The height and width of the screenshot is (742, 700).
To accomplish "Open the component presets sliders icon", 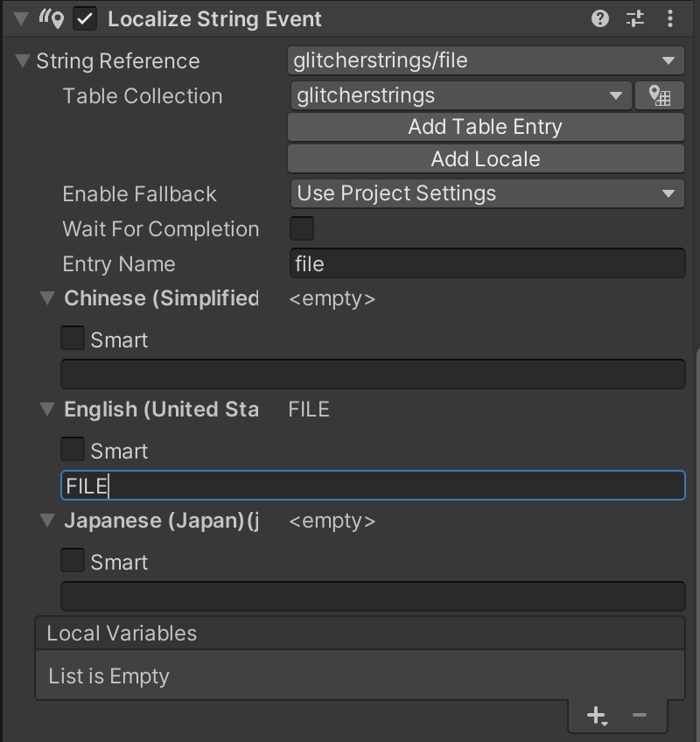I will (x=635, y=18).
